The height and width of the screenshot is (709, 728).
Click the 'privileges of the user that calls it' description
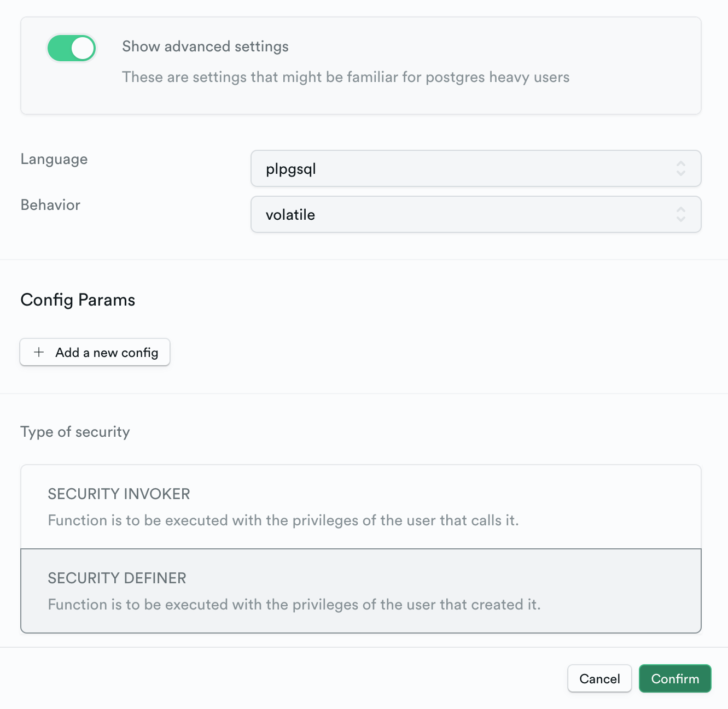coord(283,520)
